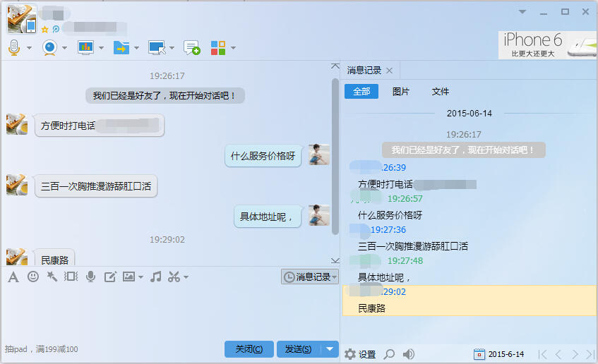Click own avatar beside 什么服务价格呀

click(319, 154)
